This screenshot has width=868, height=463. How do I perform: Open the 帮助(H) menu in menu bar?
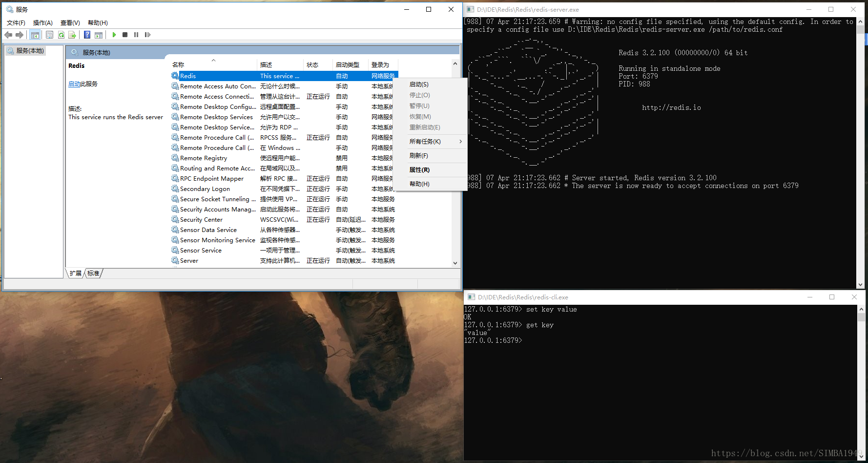tap(98, 23)
